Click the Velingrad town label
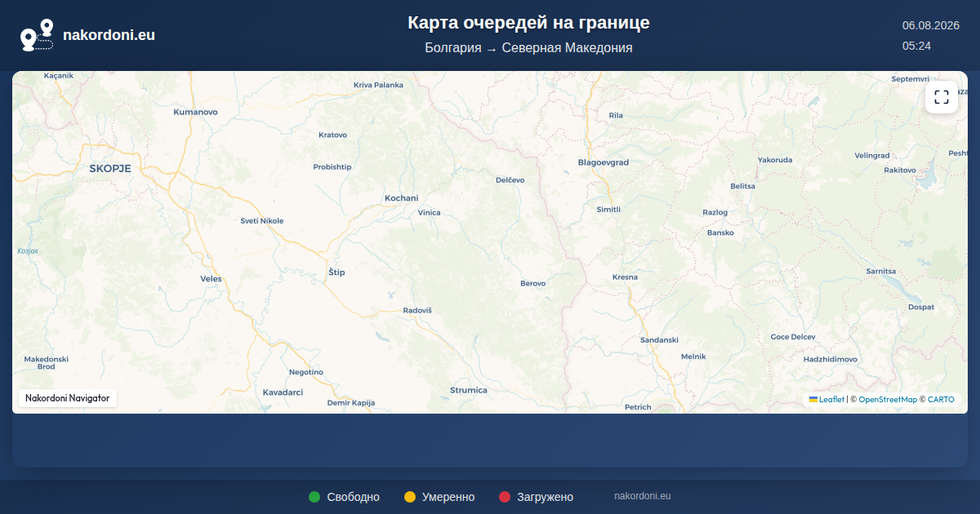Image resolution: width=980 pixels, height=514 pixels. pyautogui.click(x=872, y=155)
